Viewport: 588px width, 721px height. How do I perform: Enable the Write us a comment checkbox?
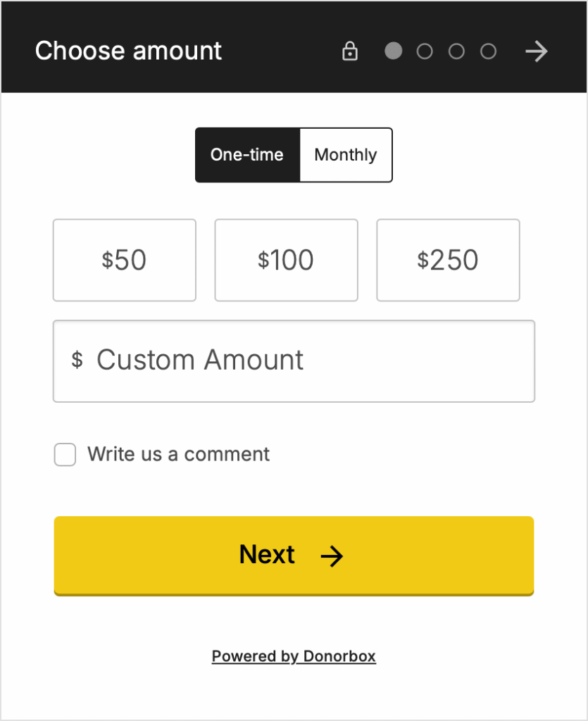tap(65, 455)
